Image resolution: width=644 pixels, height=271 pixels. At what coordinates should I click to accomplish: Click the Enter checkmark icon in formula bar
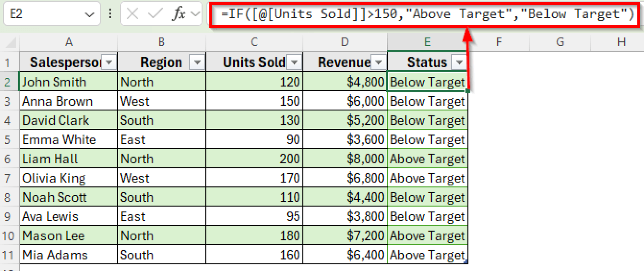155,14
